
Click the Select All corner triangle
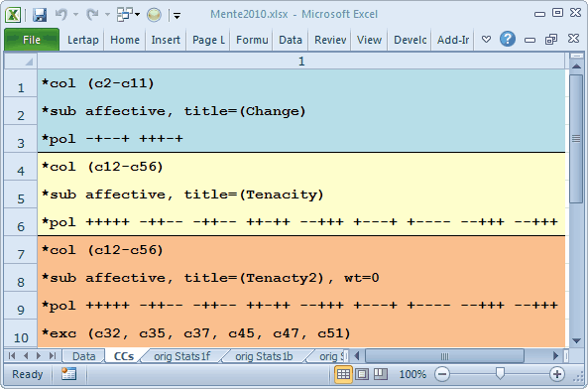[21, 61]
